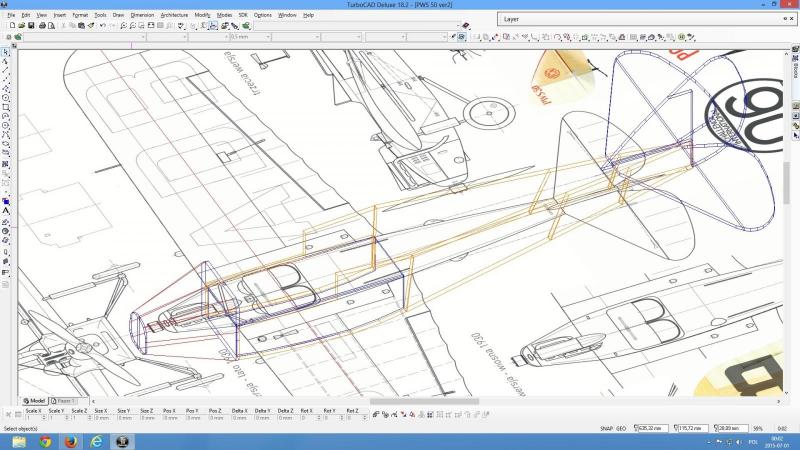This screenshot has width=800, height=450.
Task: Toggle SNAP mode in status bar
Action: [x=606, y=428]
